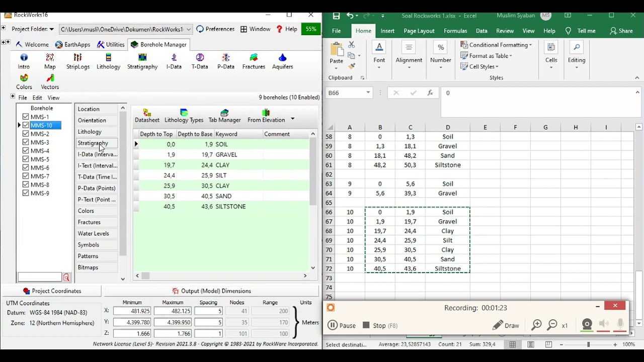Click the borehole search text box
The height and width of the screenshot is (362, 644).
[40, 277]
